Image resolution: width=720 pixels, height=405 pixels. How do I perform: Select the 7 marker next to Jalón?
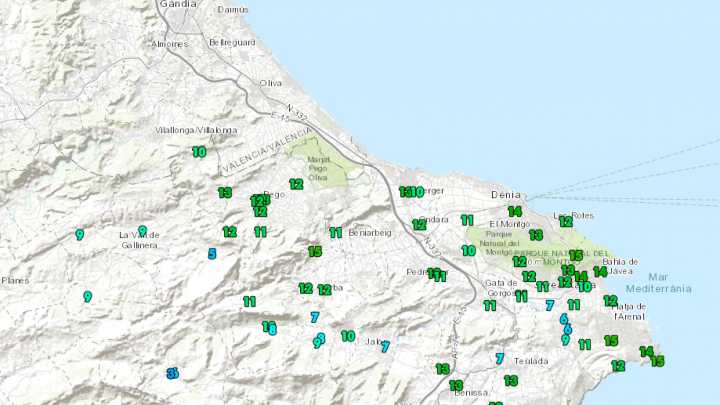[385, 348]
